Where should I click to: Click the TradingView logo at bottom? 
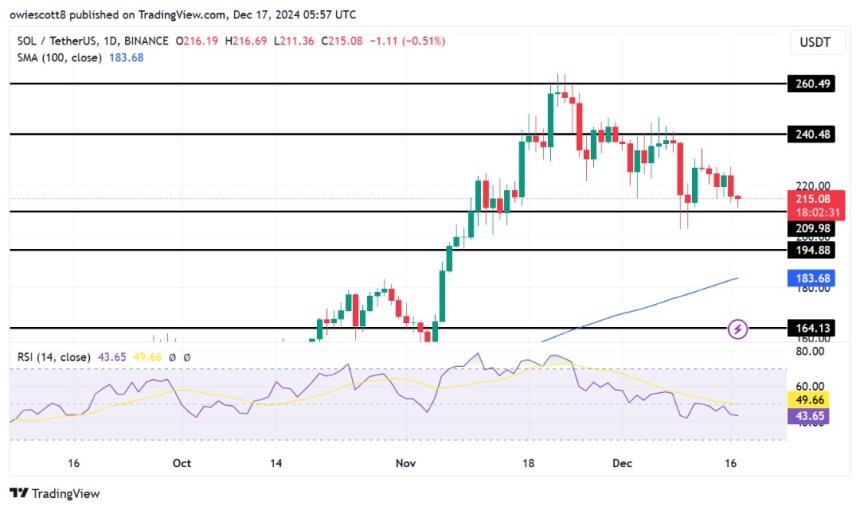pos(55,493)
